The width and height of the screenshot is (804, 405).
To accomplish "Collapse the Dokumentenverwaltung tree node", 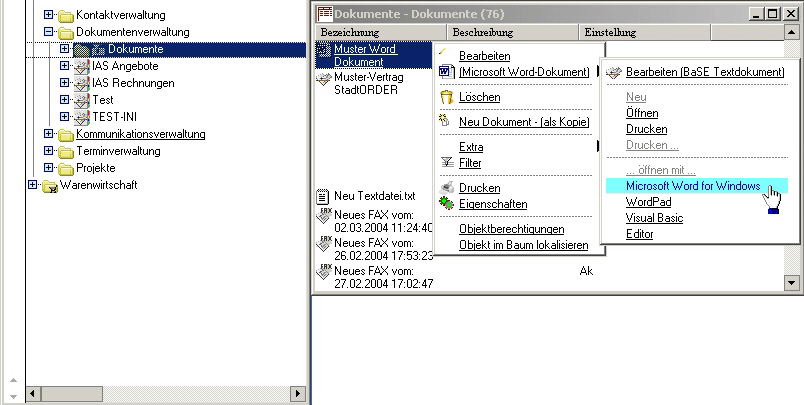I will 49,32.
